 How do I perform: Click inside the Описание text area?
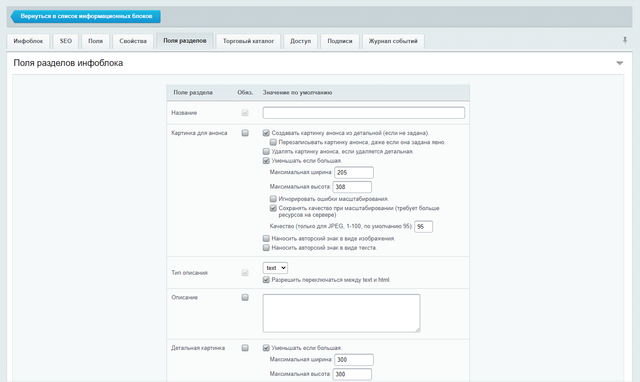[341, 313]
